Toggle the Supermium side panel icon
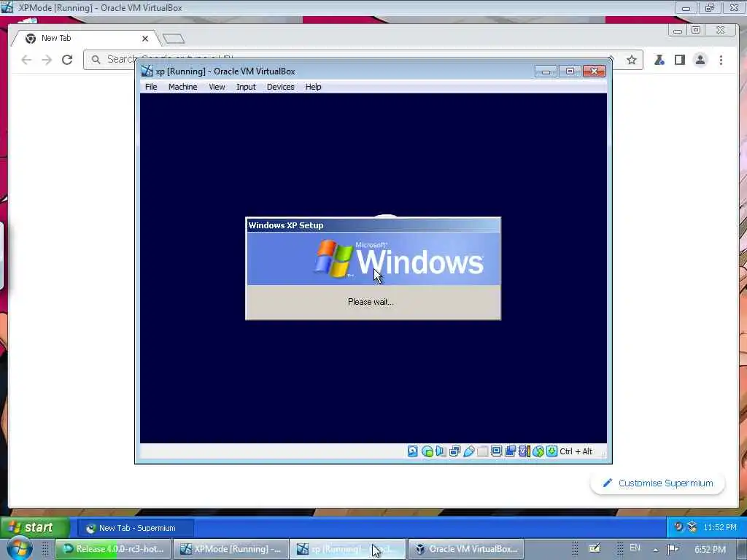The width and height of the screenshot is (747, 560). (x=680, y=60)
